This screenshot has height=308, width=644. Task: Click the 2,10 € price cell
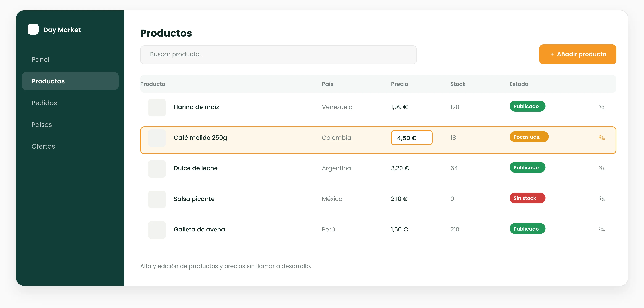coord(399,199)
